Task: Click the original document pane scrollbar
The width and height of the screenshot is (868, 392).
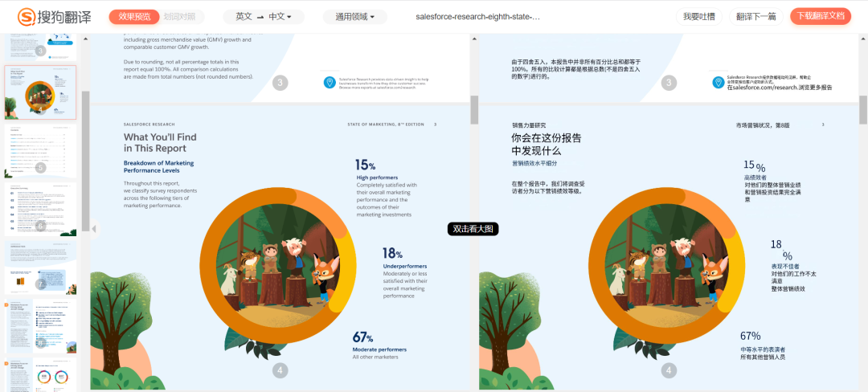Action: point(474,109)
